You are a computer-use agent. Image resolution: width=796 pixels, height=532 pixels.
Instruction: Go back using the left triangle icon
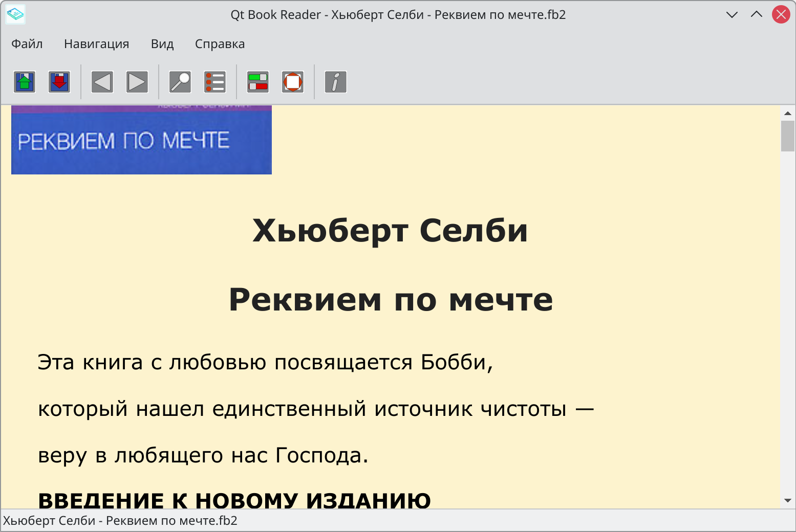point(102,82)
